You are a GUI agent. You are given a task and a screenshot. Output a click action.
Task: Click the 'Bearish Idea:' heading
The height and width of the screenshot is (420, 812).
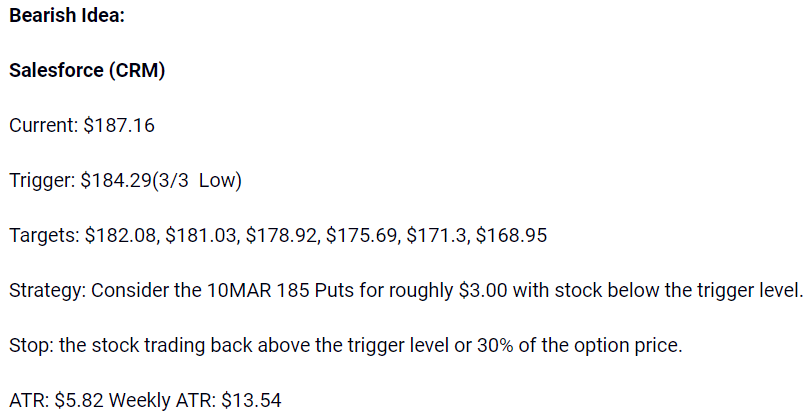[x=67, y=16]
